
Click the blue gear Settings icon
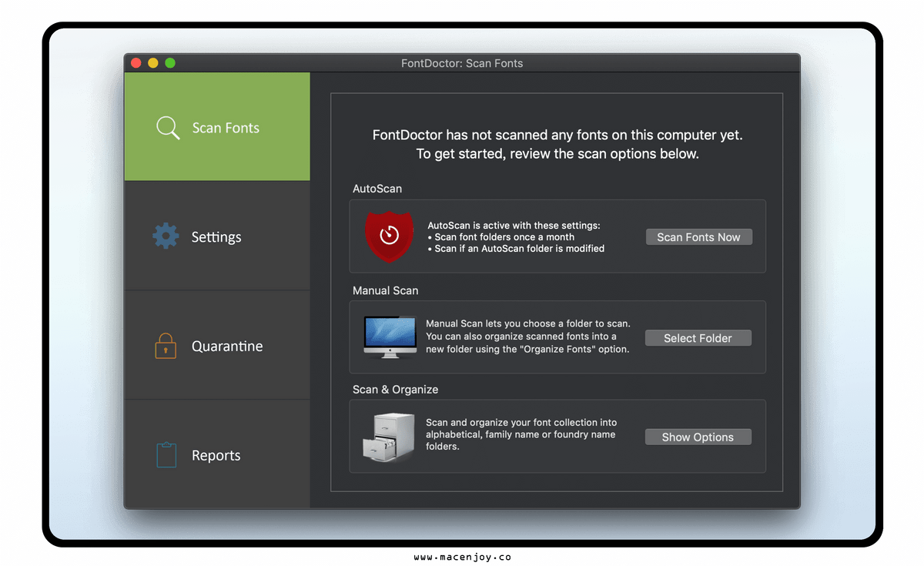[166, 236]
